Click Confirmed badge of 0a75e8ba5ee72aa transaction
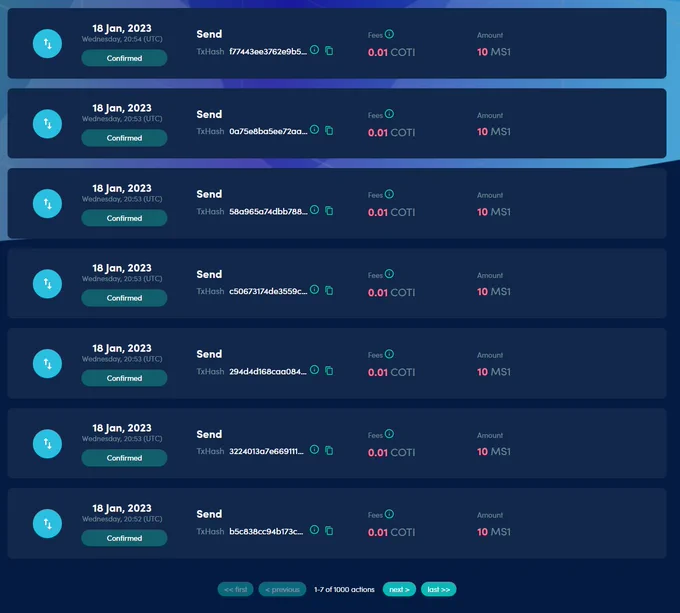The width and height of the screenshot is (680, 613). [124, 138]
